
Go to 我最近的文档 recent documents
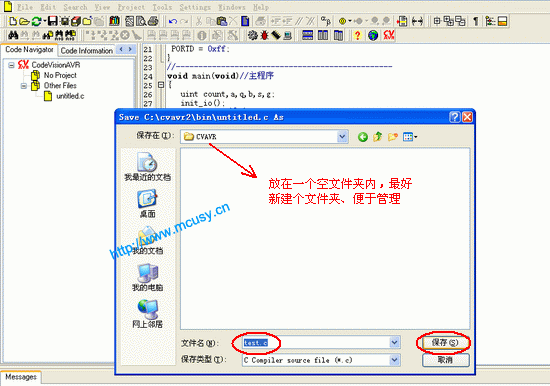148,167
